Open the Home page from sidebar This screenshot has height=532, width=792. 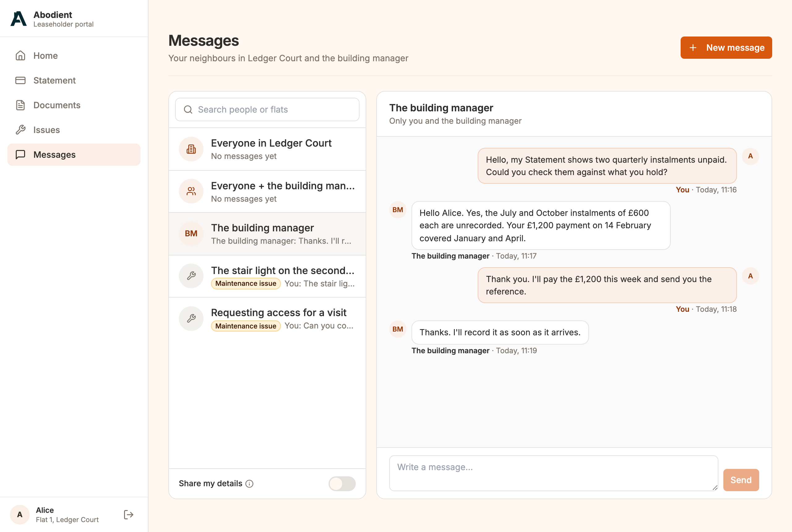click(74, 55)
